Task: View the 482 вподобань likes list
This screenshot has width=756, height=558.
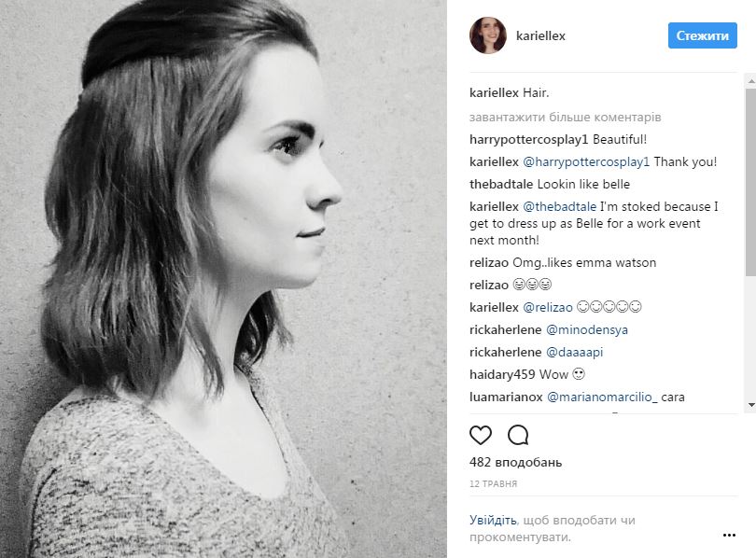Action: pyautogui.click(x=515, y=462)
